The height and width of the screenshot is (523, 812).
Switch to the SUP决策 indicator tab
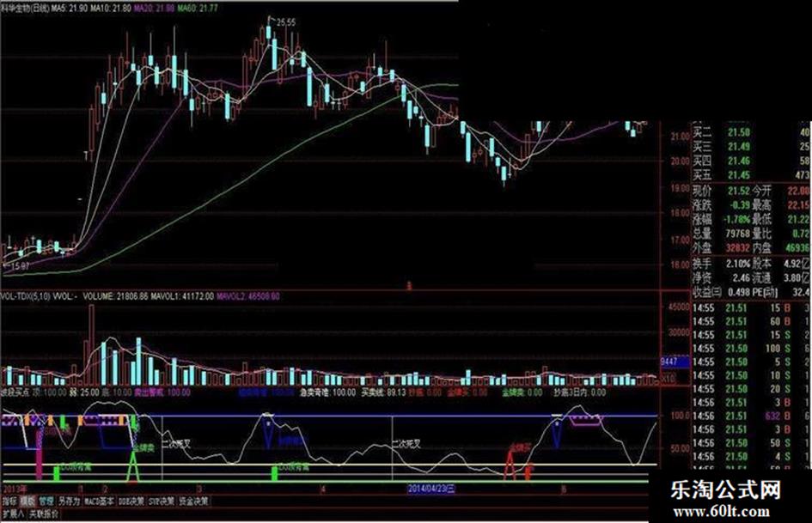[162, 502]
